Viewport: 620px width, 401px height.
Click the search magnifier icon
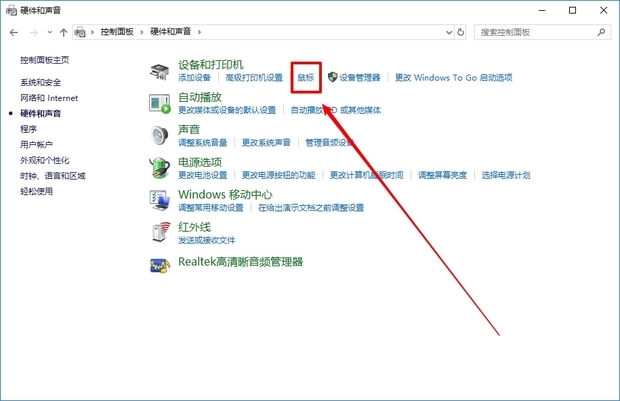click(x=601, y=32)
